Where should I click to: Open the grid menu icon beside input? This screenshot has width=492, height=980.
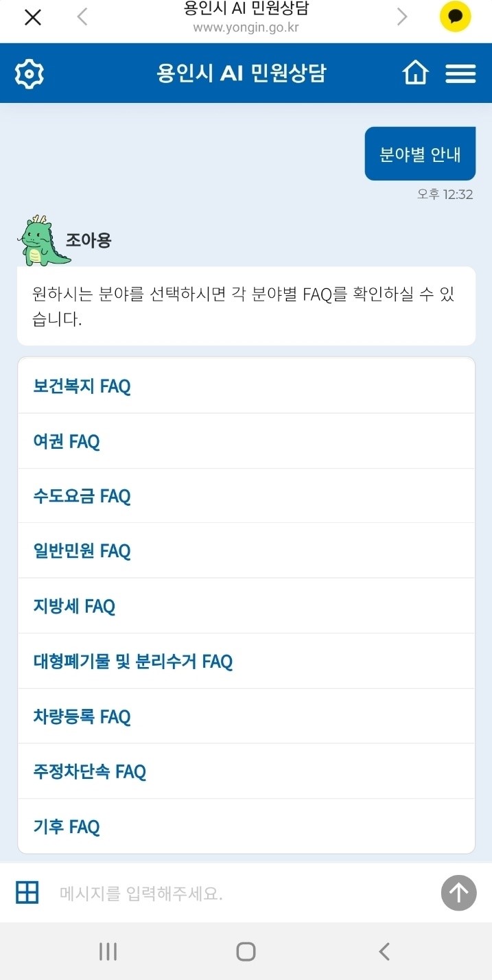pos(27,893)
